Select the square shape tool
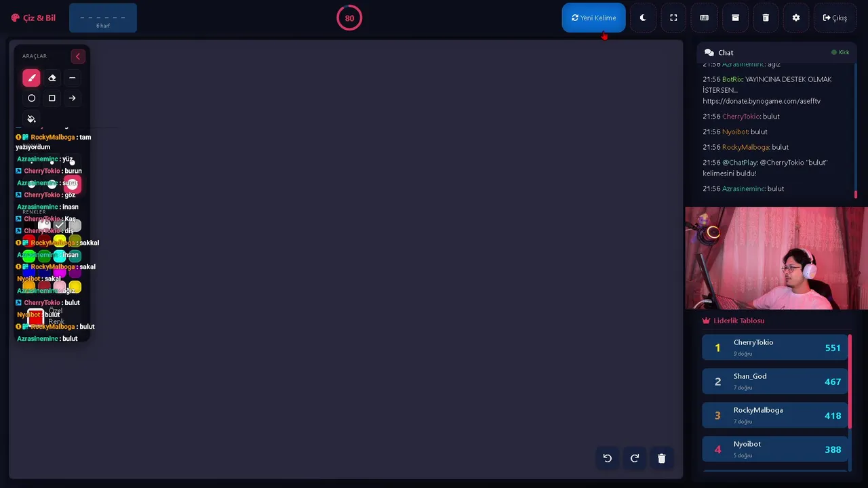The image size is (868, 488). [52, 98]
